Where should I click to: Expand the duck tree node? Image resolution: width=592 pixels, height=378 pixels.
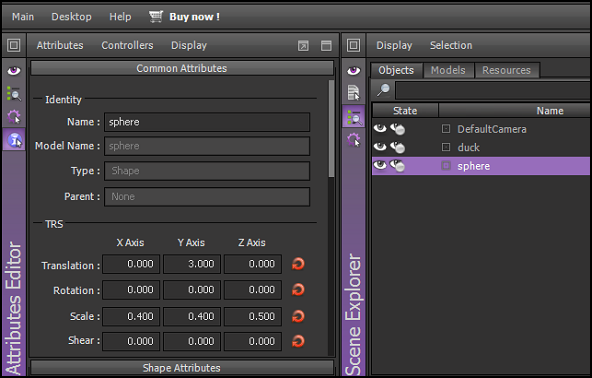click(446, 147)
